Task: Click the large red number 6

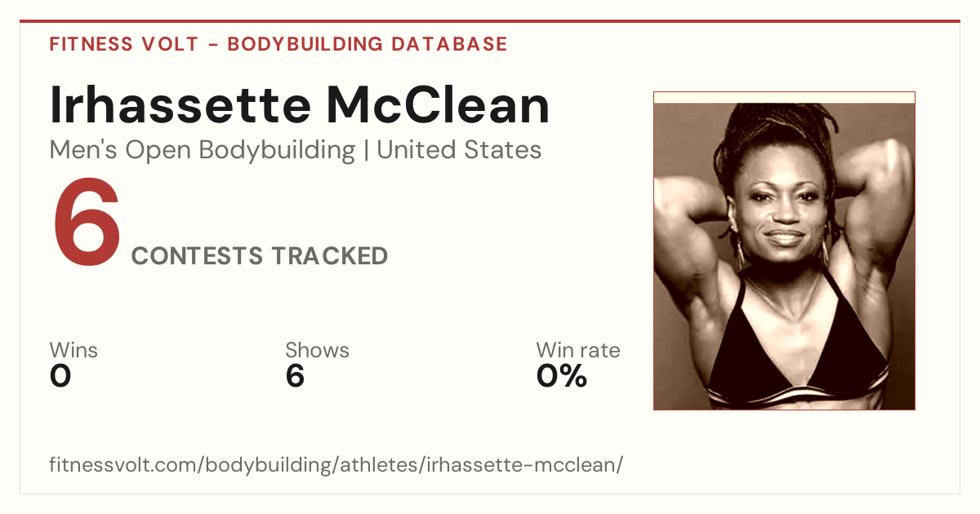Action: (87, 224)
